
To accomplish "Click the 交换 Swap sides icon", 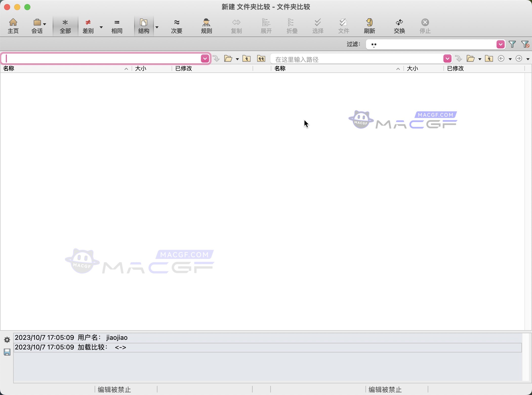I will (x=399, y=26).
